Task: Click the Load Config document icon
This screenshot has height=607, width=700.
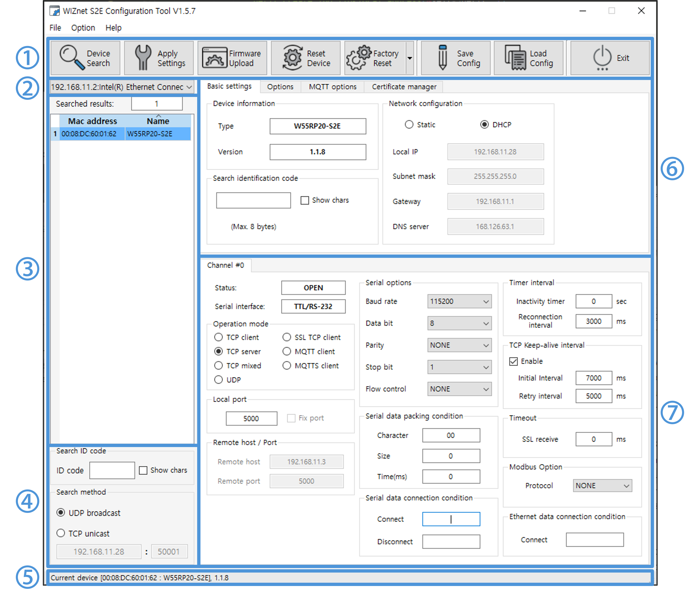Action: [x=515, y=58]
